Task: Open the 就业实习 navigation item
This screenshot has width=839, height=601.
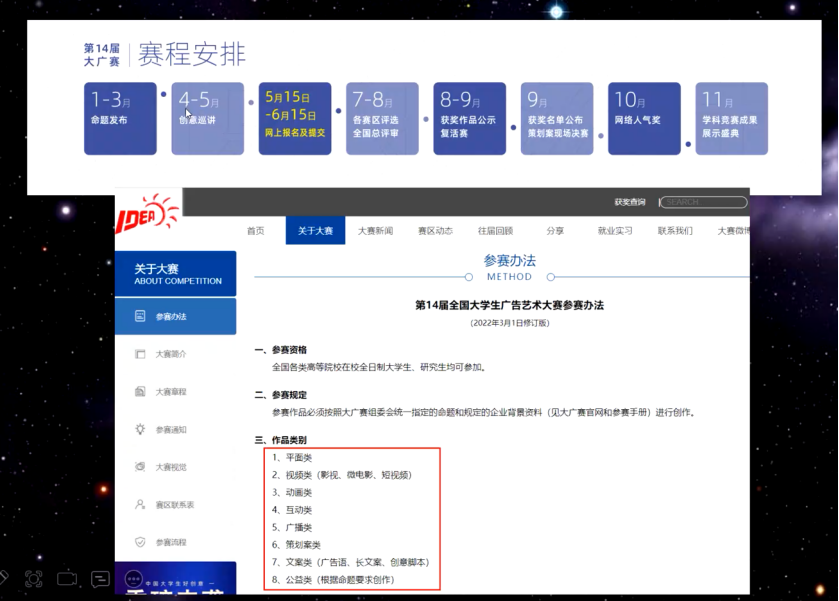Action: click(615, 231)
